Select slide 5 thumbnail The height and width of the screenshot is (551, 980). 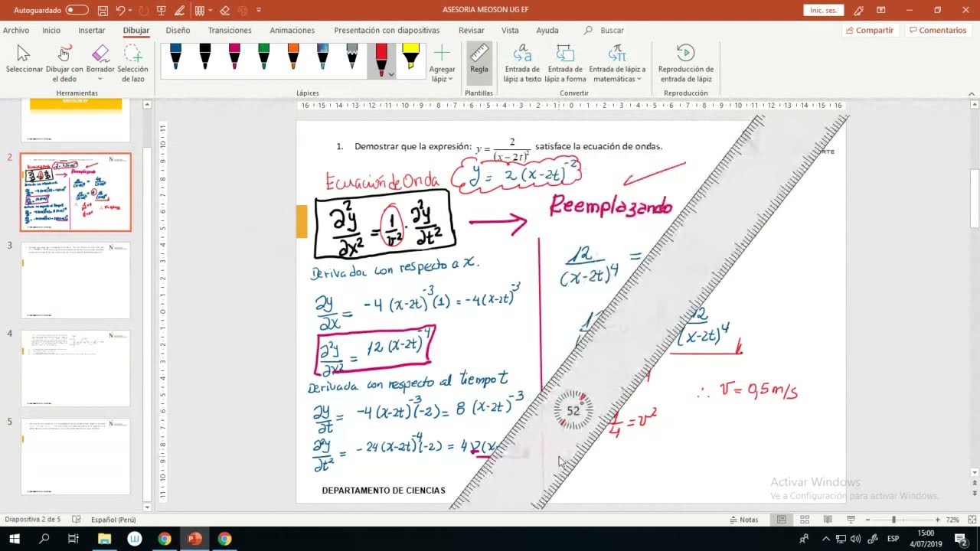pos(76,456)
